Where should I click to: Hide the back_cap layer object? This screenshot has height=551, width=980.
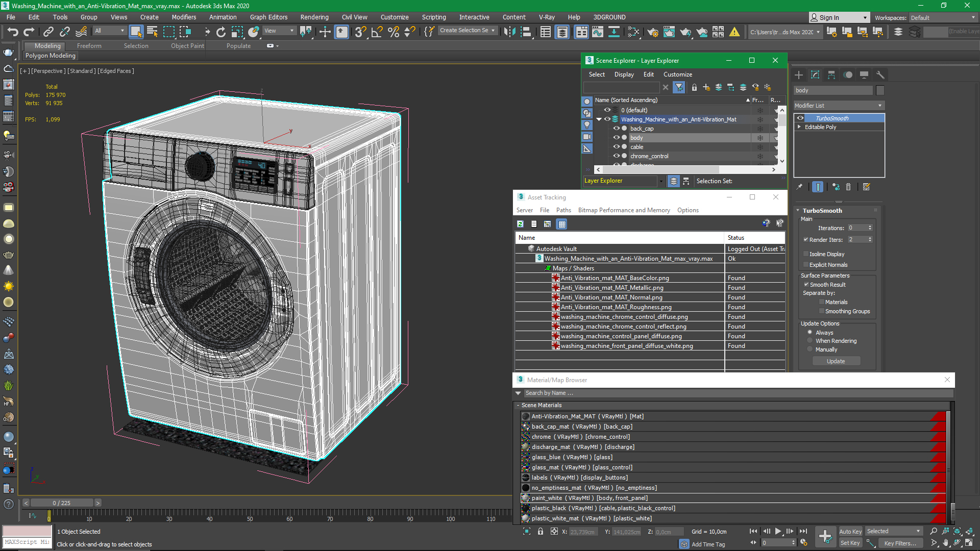coord(616,129)
